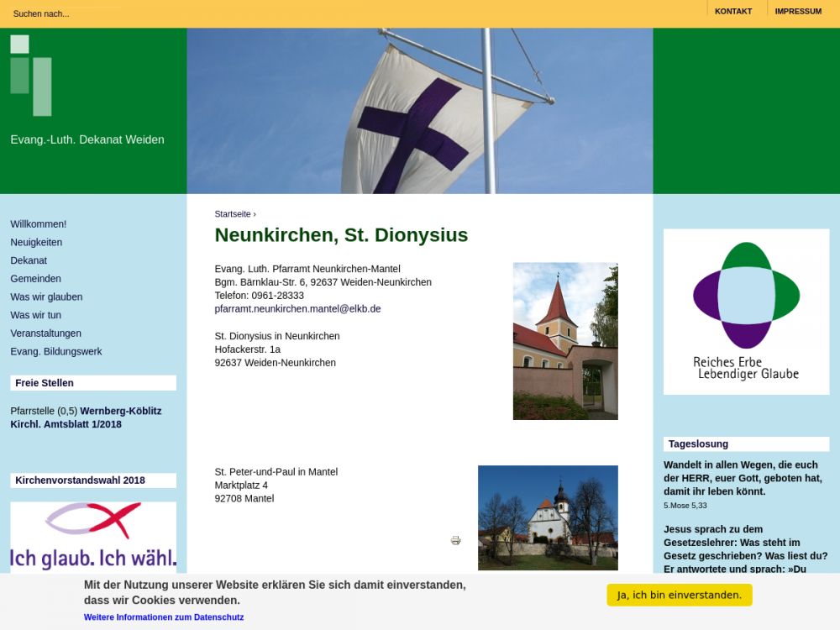
Task: Open the Wernberg-Köblitz job posting link
Action: tap(120, 412)
